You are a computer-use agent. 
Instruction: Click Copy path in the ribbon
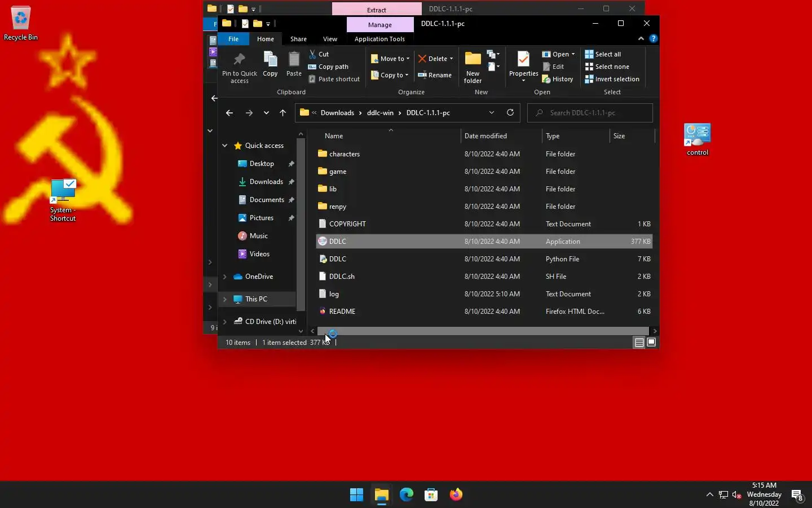click(328, 67)
